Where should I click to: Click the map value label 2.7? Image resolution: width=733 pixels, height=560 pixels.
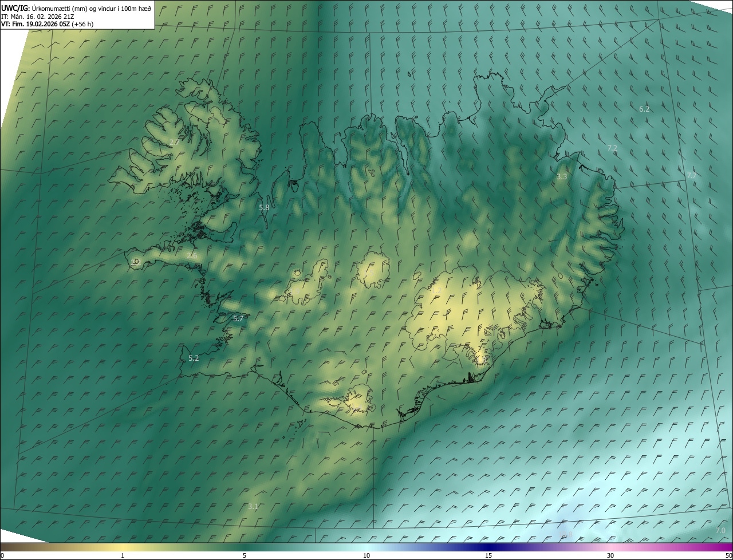(x=175, y=141)
